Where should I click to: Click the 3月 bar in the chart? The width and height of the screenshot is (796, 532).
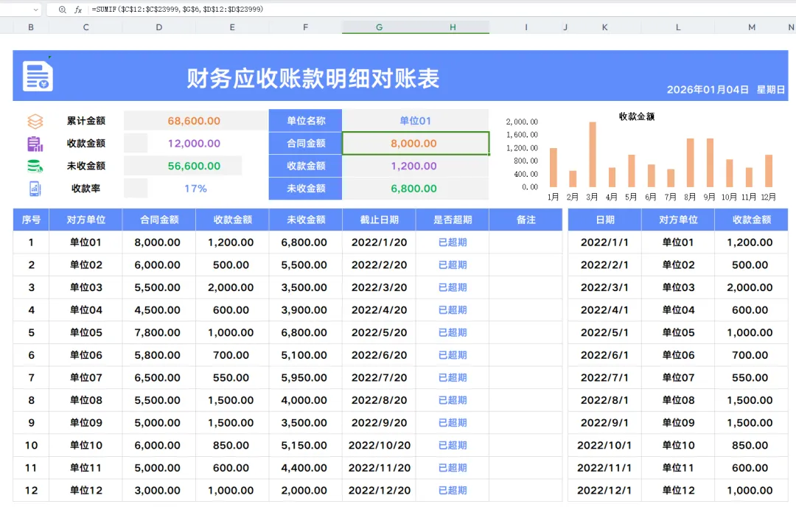click(593, 154)
